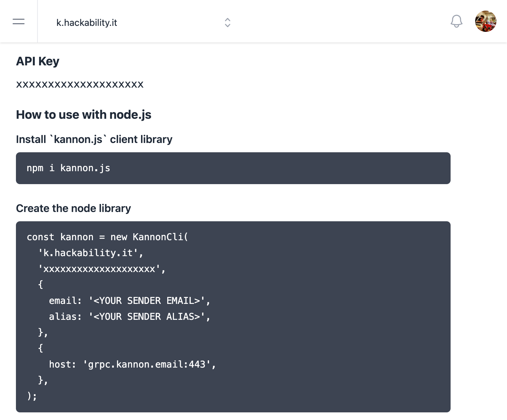This screenshot has width=507, height=420.
Task: Open the hamburger navigation menu
Action: coord(19,22)
